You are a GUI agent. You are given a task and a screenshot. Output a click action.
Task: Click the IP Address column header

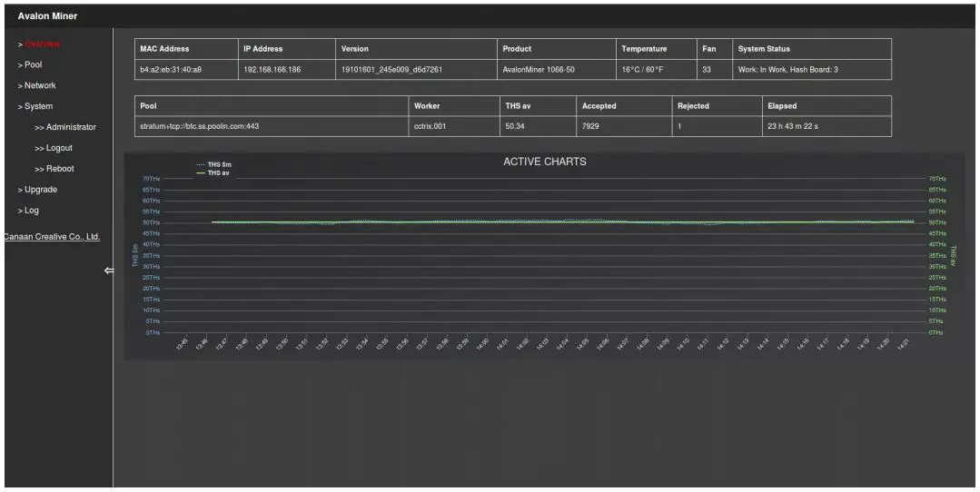click(x=263, y=49)
